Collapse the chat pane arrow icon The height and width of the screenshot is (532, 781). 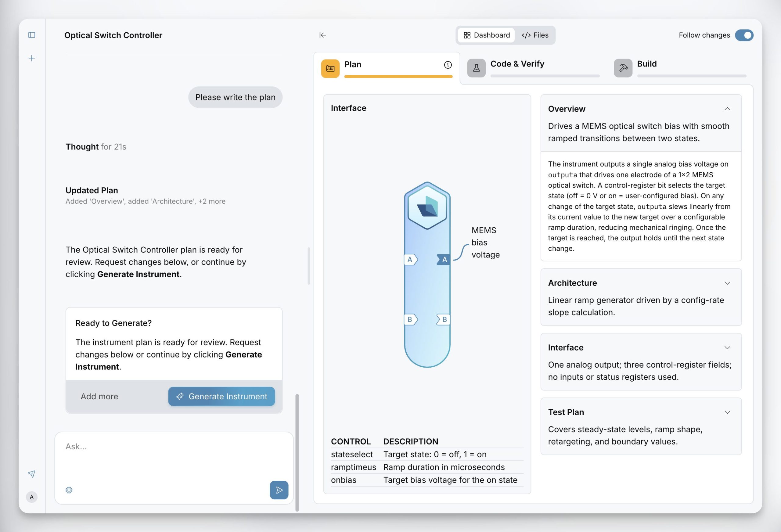click(322, 35)
